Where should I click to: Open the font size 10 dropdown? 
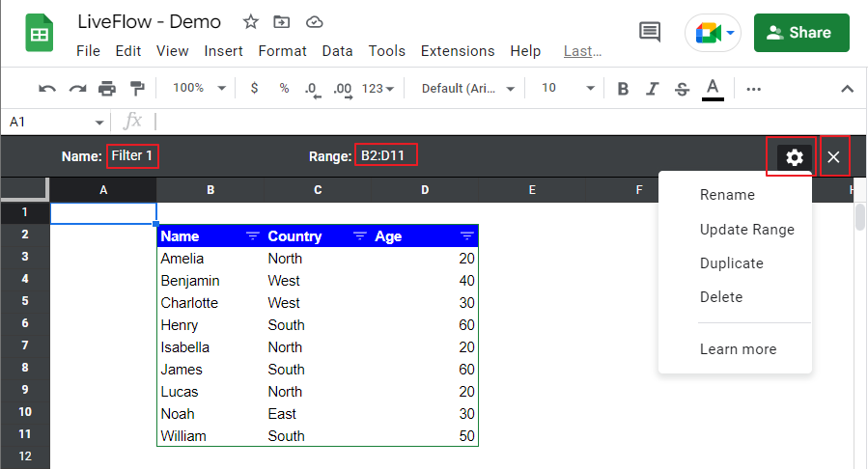point(568,88)
